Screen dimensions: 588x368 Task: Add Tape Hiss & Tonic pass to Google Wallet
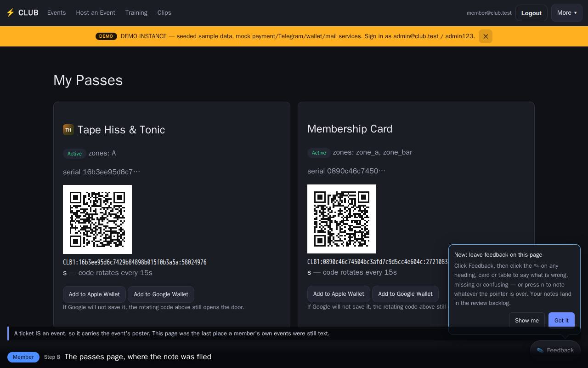(x=161, y=294)
